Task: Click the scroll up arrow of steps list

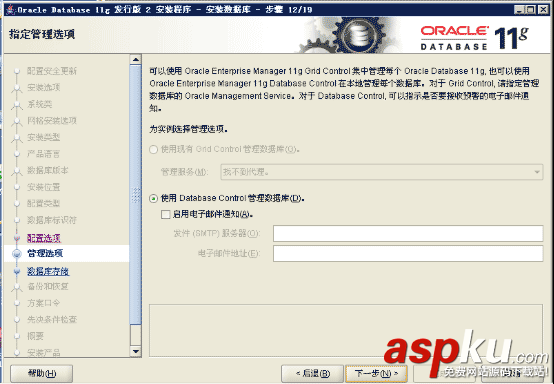Action: tap(136, 59)
